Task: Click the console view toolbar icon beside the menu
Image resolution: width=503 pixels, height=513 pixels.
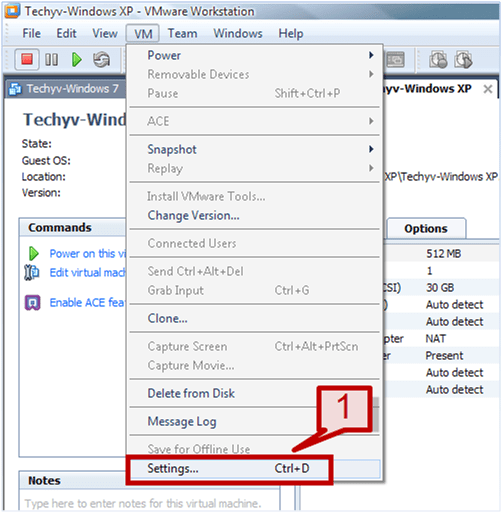Action: [x=395, y=60]
